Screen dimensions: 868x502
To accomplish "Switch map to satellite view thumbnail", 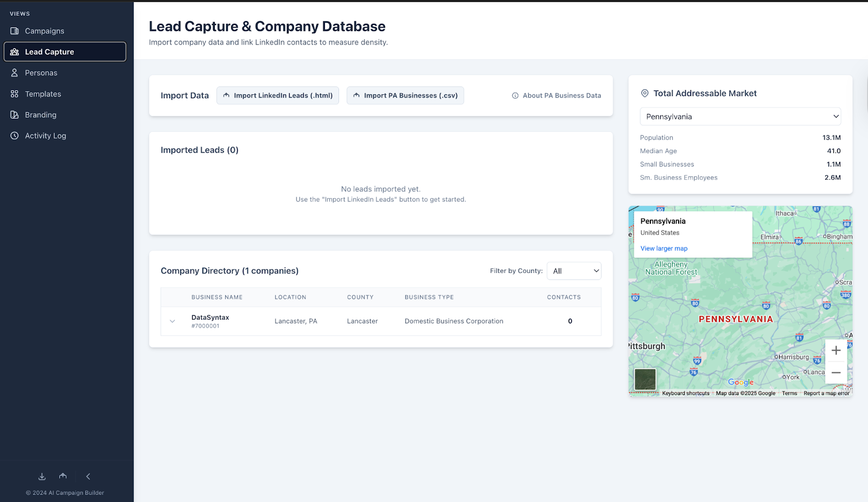I will click(645, 379).
